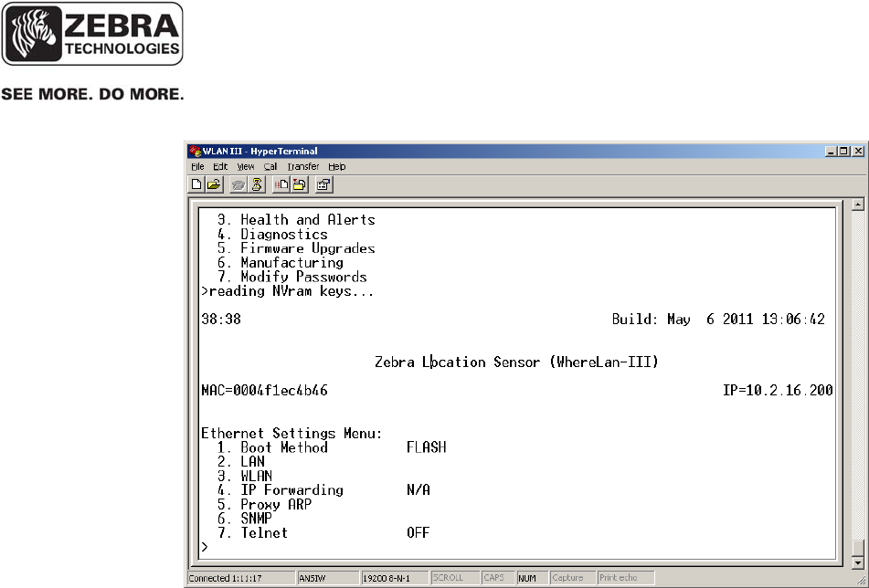
Task: Click 'Zebra Location Sensor (WhereLan-III)' title text
Action: point(516,362)
